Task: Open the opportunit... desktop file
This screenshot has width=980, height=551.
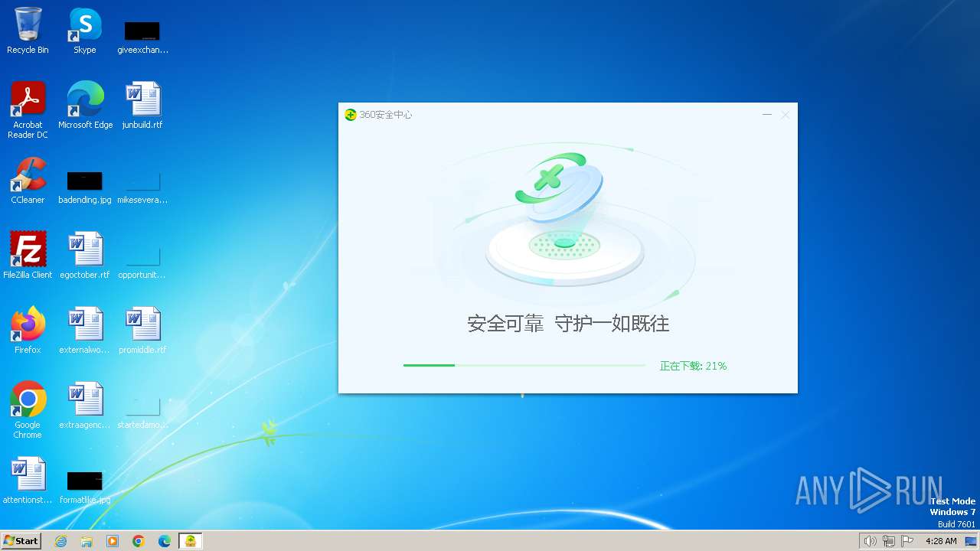Action: 142,261
